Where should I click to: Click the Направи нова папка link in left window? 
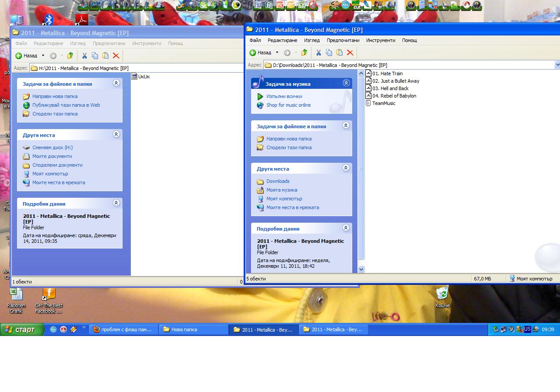coord(55,96)
